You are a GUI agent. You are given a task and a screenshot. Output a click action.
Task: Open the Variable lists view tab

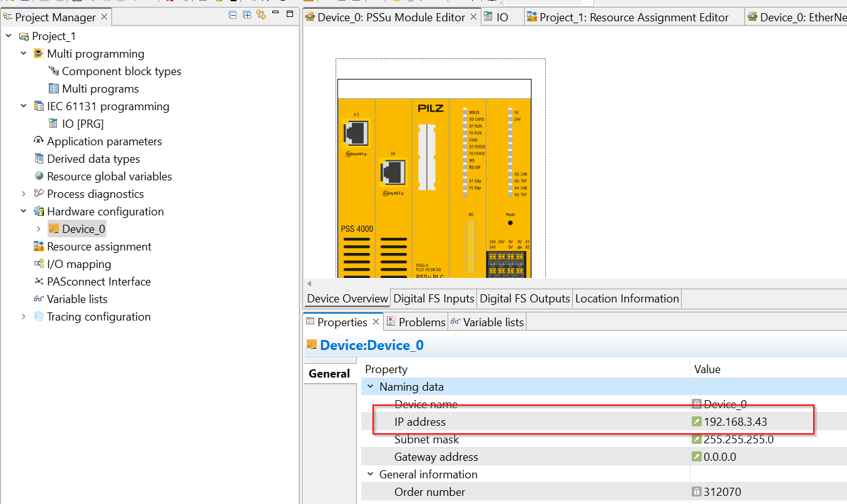coord(487,322)
